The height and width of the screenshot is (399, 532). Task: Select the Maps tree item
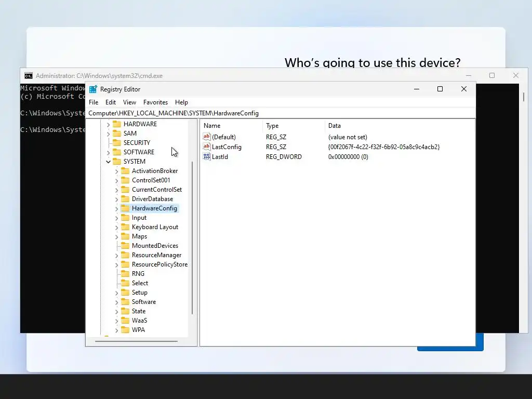point(139,236)
